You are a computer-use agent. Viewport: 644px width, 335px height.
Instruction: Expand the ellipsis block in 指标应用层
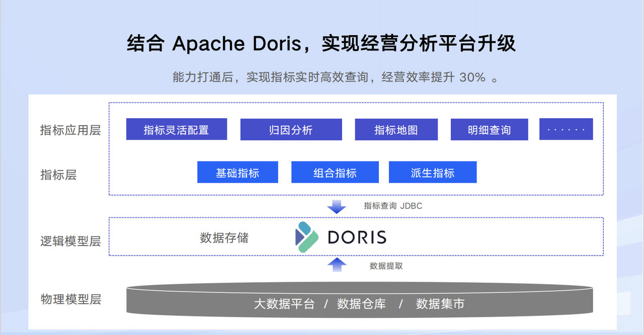coord(566,129)
